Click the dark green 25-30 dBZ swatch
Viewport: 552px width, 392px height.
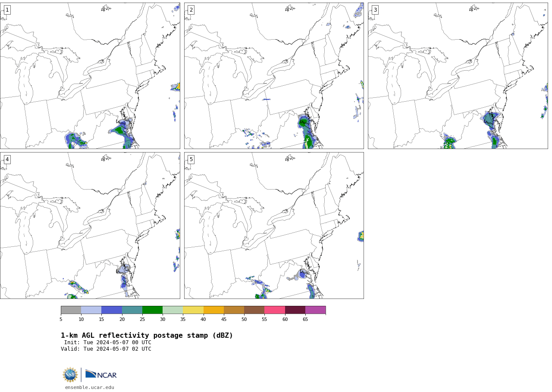coord(152,310)
